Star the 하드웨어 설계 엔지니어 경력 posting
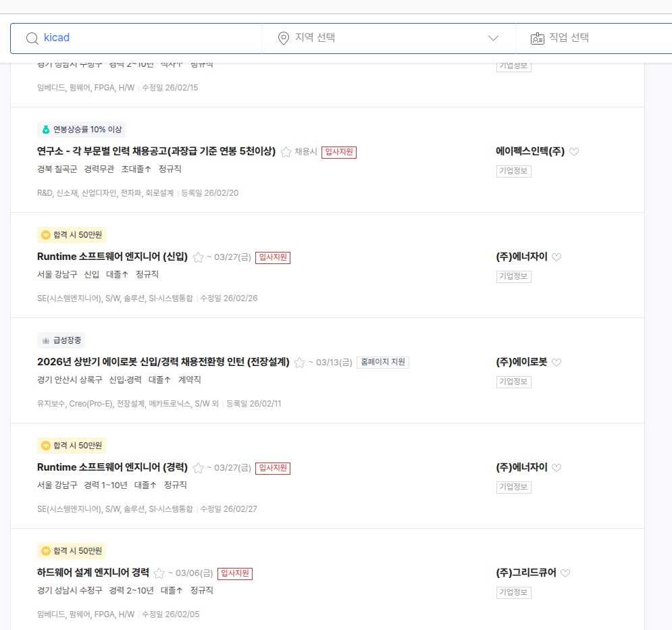The width and height of the screenshot is (672, 630). (159, 573)
